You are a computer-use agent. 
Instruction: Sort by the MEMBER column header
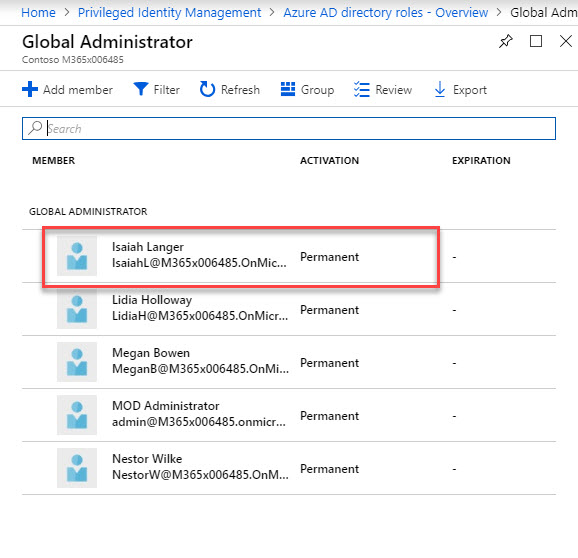point(53,161)
